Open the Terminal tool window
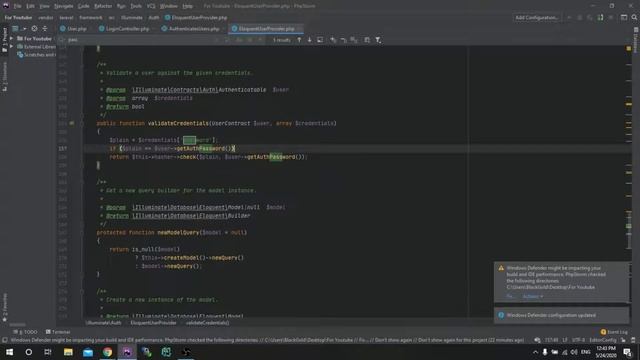This screenshot has height=360, width=640. (x=58, y=332)
